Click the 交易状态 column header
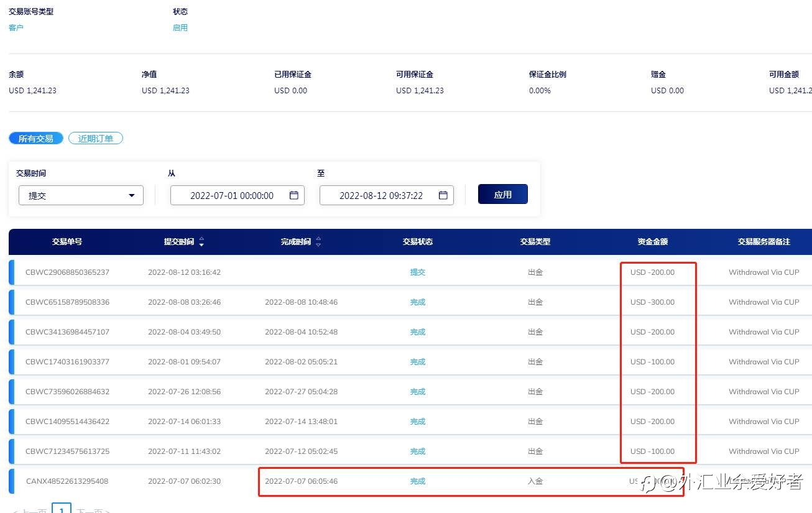This screenshot has height=513, width=812. pos(418,242)
